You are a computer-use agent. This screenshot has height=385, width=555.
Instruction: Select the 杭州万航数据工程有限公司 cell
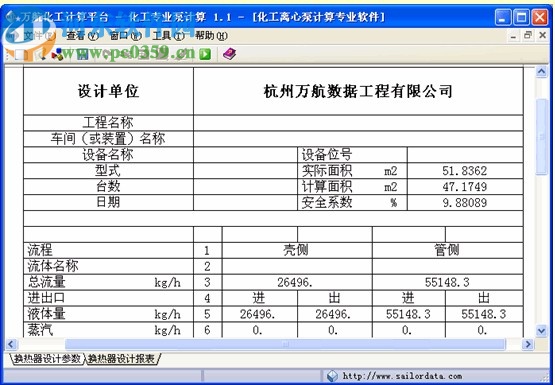click(358, 91)
